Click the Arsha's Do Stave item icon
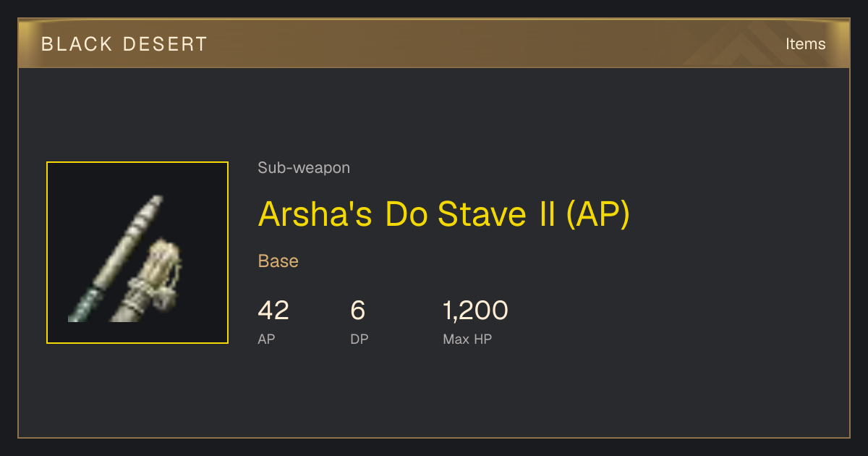Viewport: 868px width, 456px height. click(x=137, y=253)
